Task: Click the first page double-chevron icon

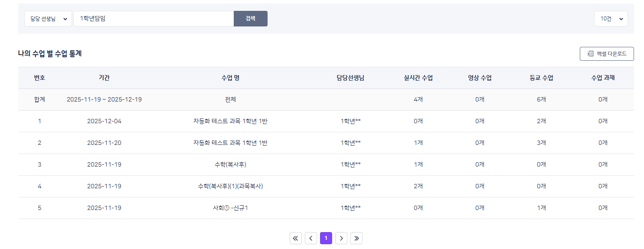Action: click(295, 238)
